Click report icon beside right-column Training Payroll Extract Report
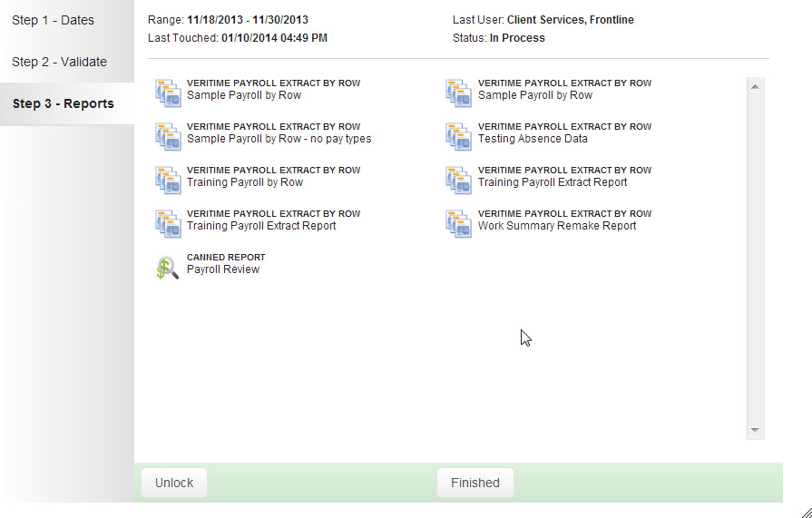The image size is (812, 518). [x=459, y=181]
